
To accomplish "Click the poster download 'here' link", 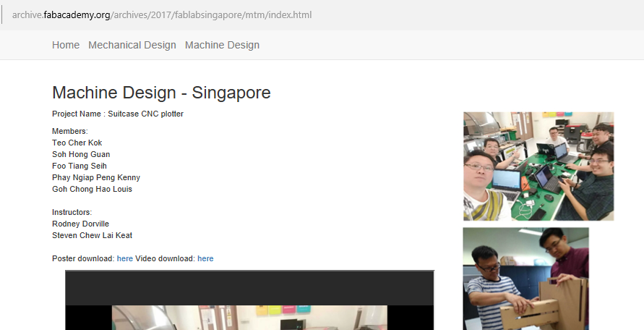I will 125,258.
